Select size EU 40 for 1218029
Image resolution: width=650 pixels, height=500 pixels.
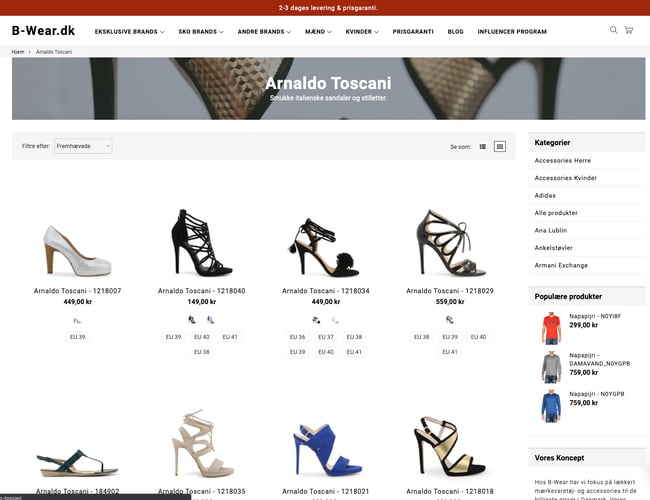[478, 337]
